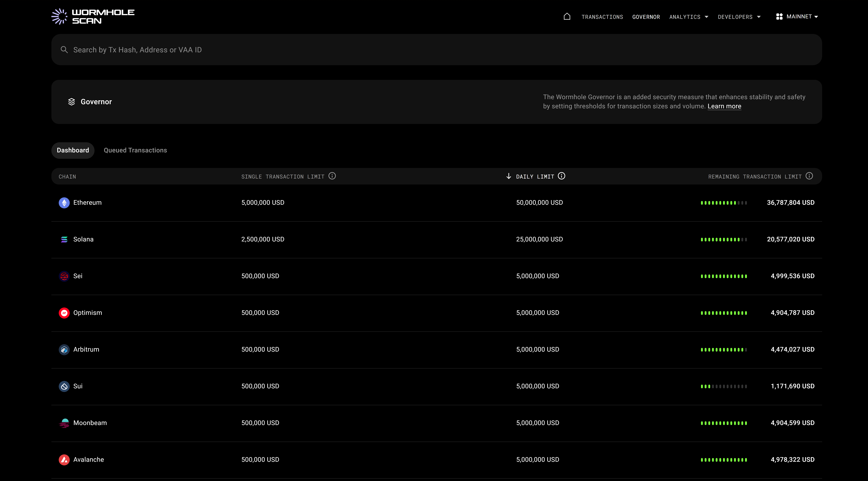The height and width of the screenshot is (481, 868).
Task: Open the Single Transaction Limit info icon
Action: pyautogui.click(x=332, y=176)
